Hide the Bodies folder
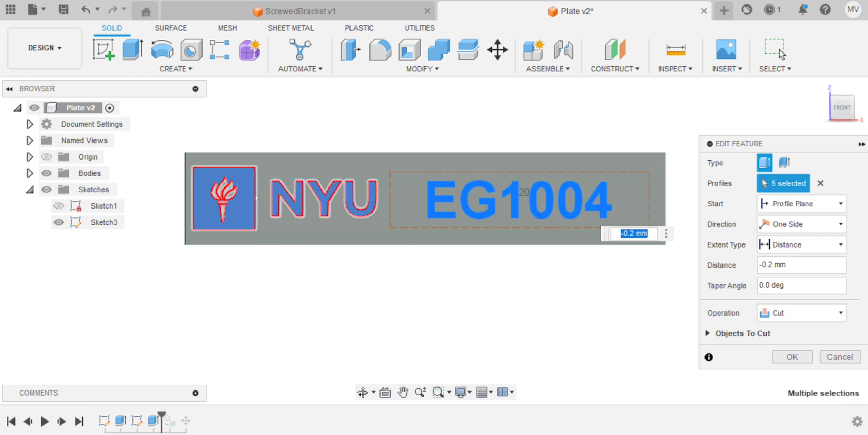This screenshot has width=868, height=435. pos(46,173)
